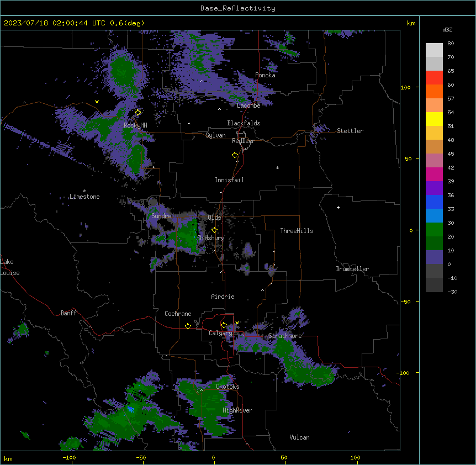Click the km unit label at bottom left
The width and height of the screenshot is (476, 465).
click(8, 459)
